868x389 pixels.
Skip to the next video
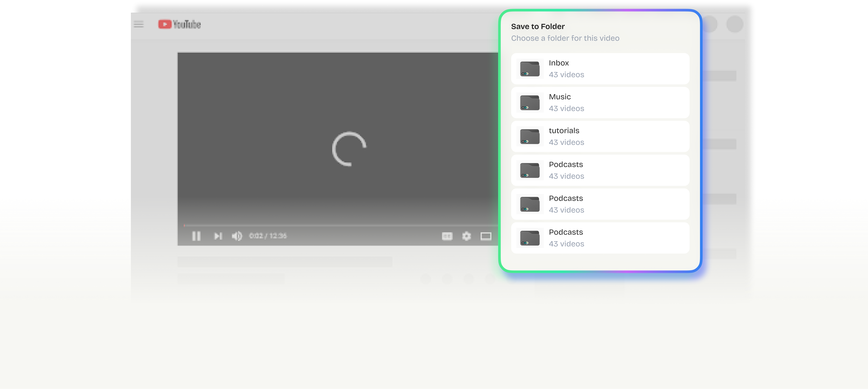point(218,236)
